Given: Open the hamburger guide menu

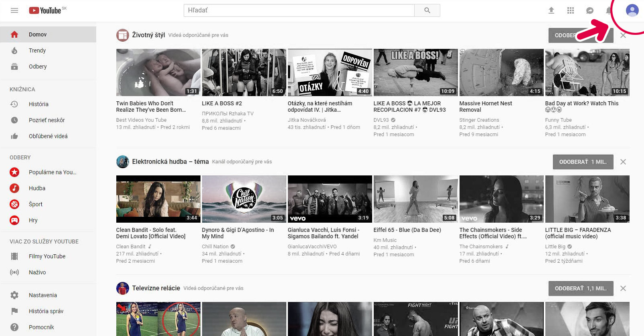Looking at the screenshot, I should tap(14, 10).
